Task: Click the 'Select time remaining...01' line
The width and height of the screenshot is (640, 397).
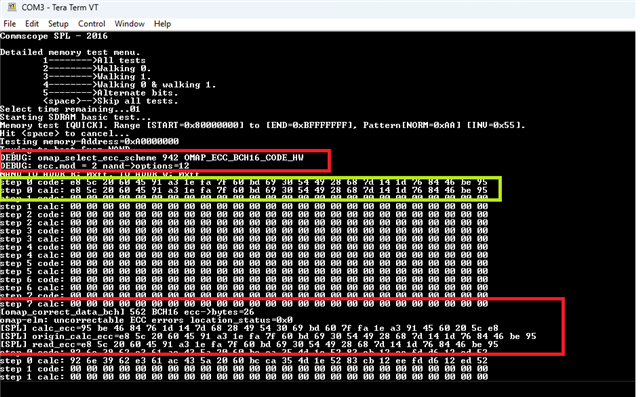Action: [70, 109]
